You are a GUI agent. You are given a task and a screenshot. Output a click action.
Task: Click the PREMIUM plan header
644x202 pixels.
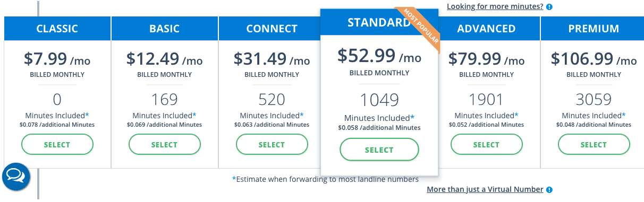(x=594, y=29)
